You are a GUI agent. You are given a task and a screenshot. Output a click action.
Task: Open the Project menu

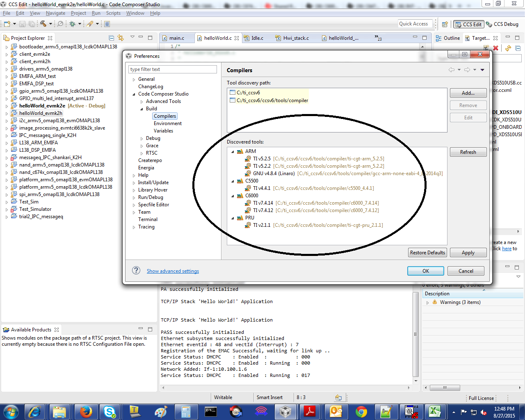click(78, 13)
